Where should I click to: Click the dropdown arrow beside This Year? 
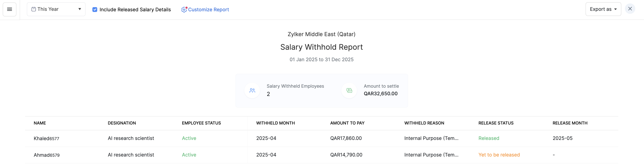[80, 9]
